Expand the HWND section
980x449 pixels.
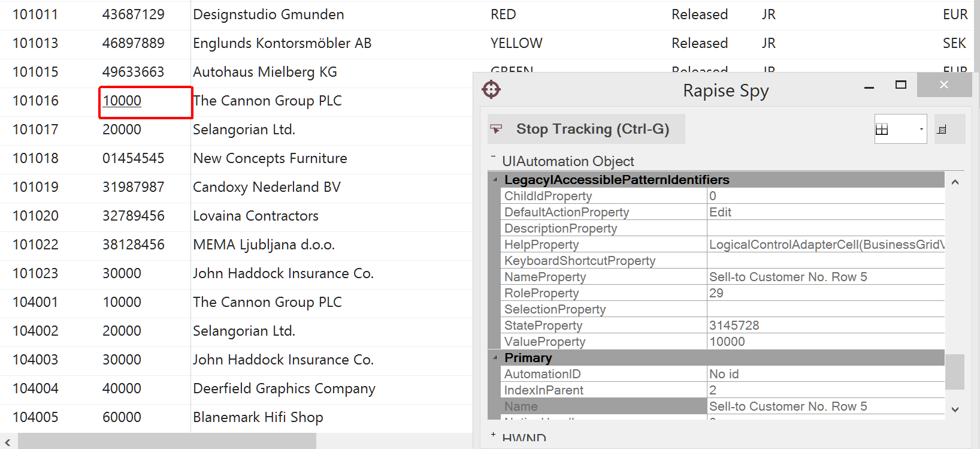(493, 435)
